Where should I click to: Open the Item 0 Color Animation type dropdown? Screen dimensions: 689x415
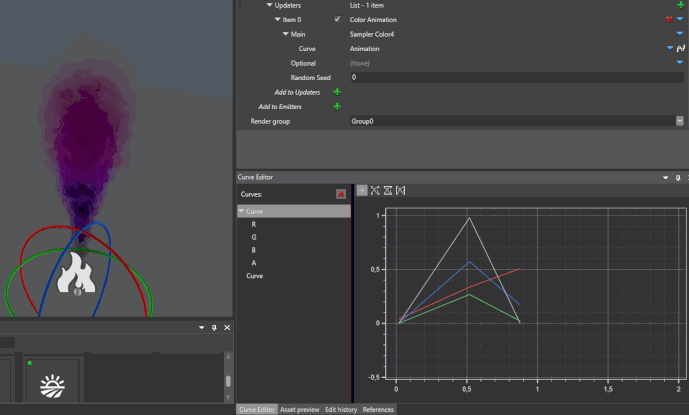tap(680, 19)
